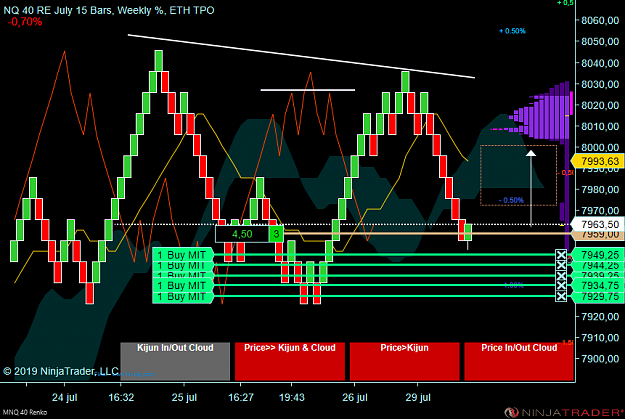
Task: Click the 7980,00 price axis label
Action: [600, 189]
